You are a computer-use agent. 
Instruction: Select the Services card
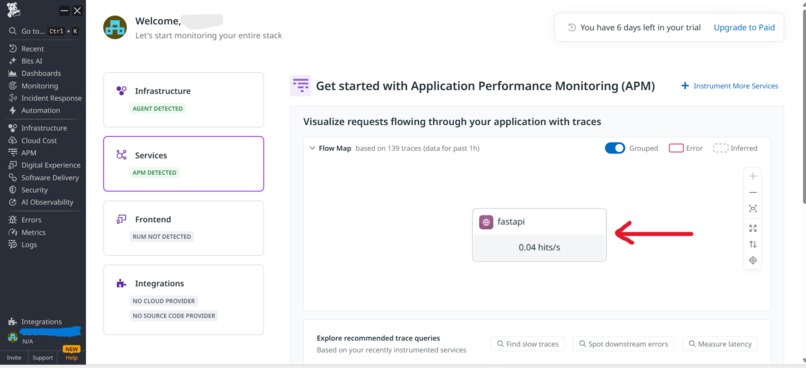pyautogui.click(x=184, y=164)
